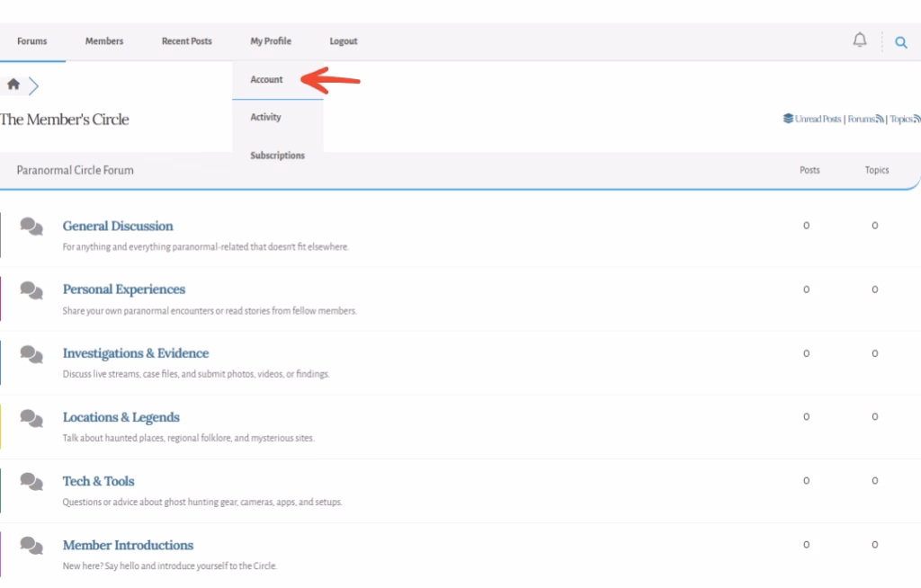Go to the home breadcrumb icon
This screenshot has width=921, height=588.
point(13,84)
